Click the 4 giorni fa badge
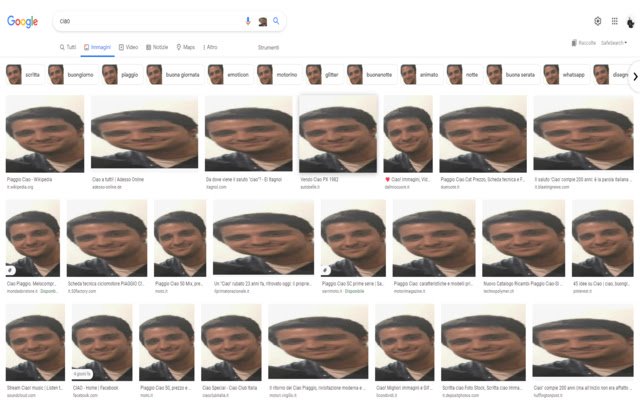Screen dimensions: 640x400 (x=82, y=374)
